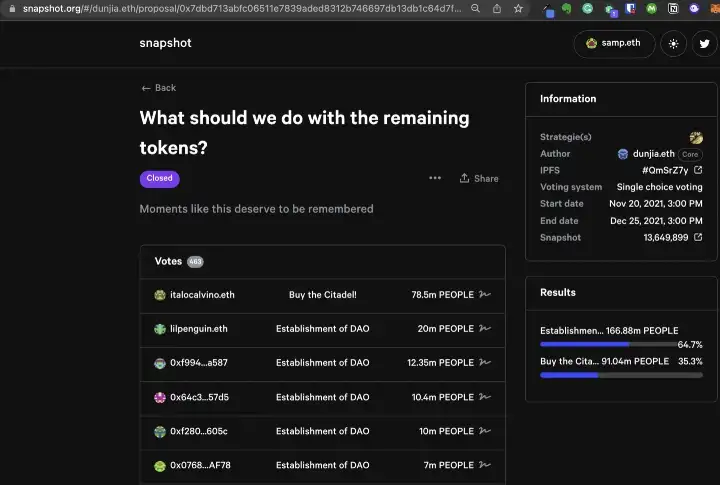Click the browser URL address field
Image resolution: width=720 pixels, height=485 pixels.
click(242, 8)
